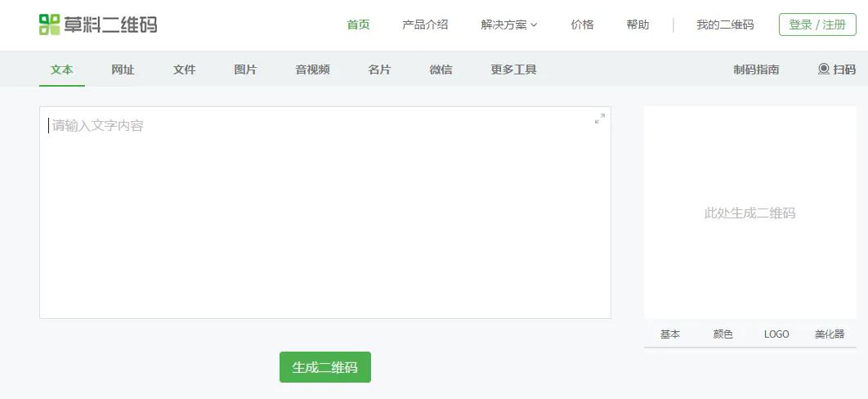Focus the 请输入文字内容 text area
The height and width of the screenshot is (399, 868).
[325, 213]
